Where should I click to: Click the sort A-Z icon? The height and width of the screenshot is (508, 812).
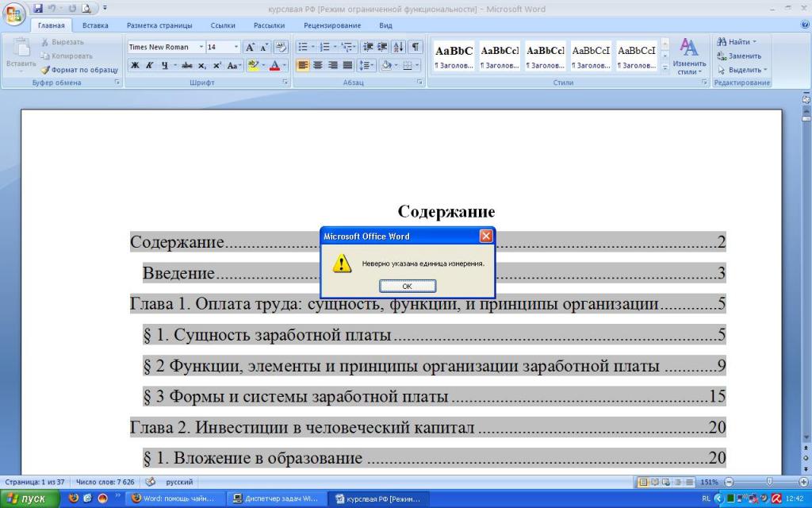pos(398,47)
